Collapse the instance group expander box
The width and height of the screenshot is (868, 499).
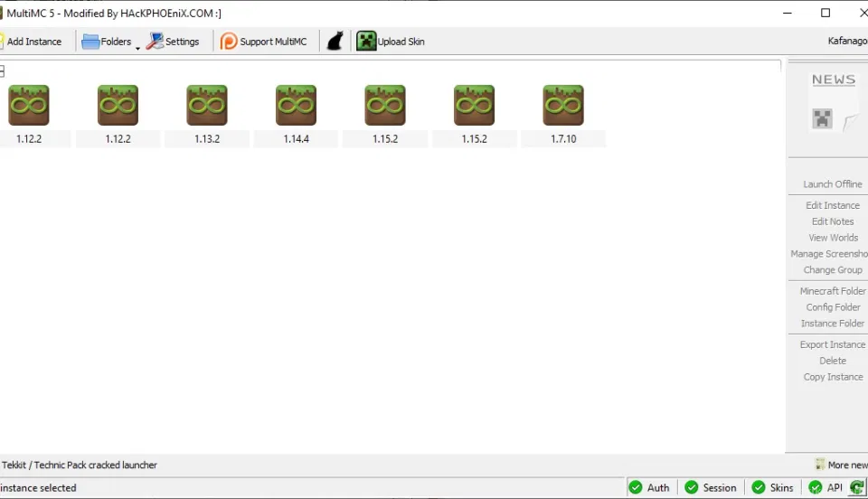2,71
